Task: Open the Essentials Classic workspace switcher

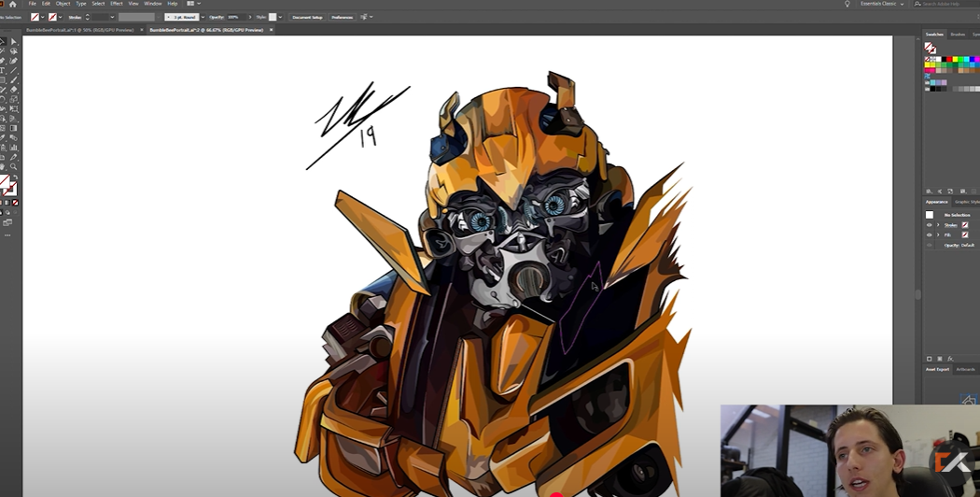Action: (882, 4)
